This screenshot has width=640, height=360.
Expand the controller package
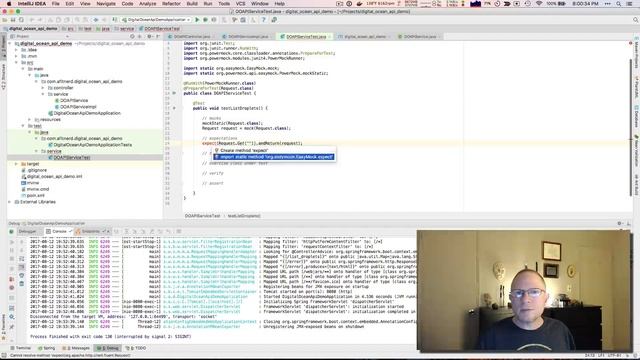point(43,88)
